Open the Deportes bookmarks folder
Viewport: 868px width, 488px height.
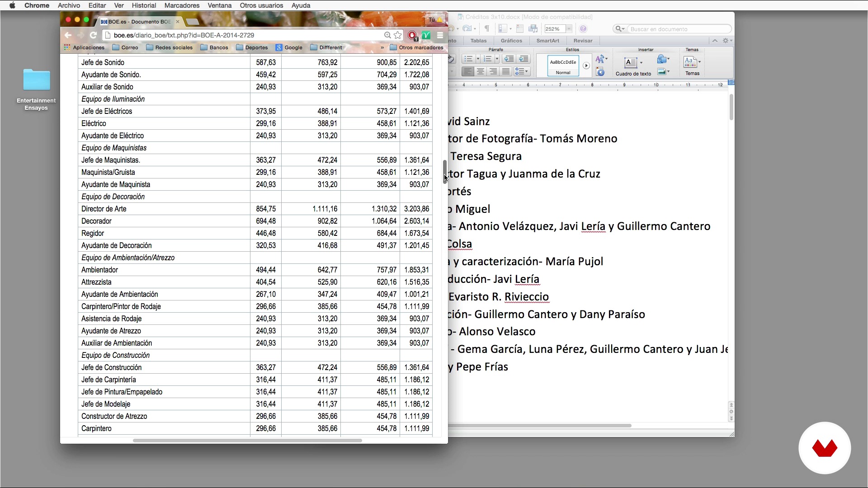[252, 47]
